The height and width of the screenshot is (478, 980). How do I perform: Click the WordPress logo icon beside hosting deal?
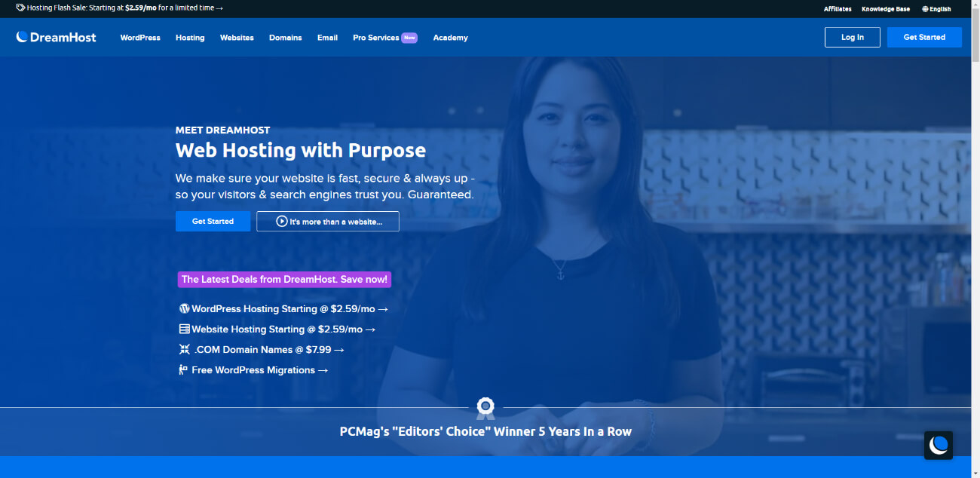(184, 308)
